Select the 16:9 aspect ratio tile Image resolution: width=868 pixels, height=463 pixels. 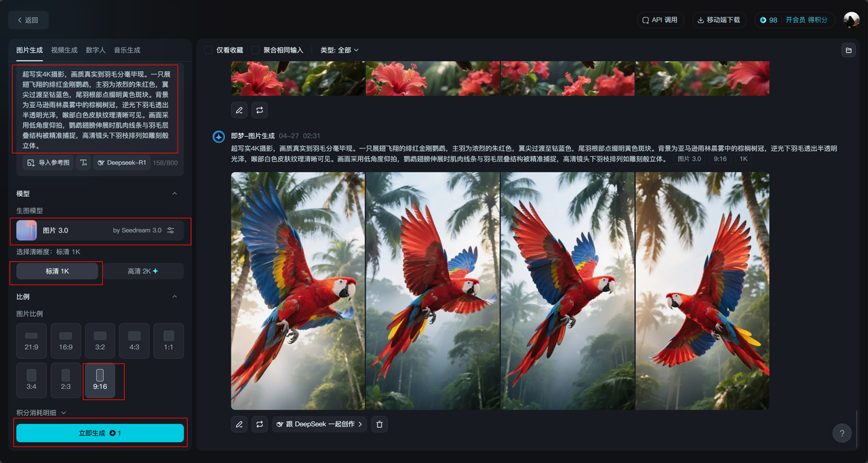tap(66, 340)
